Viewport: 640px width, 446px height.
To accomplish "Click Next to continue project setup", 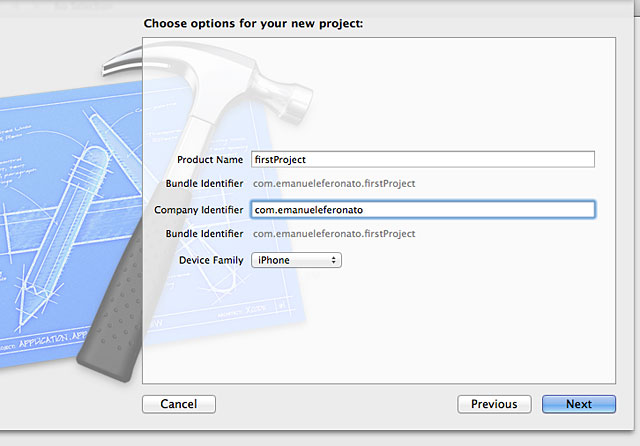I will 579,404.
